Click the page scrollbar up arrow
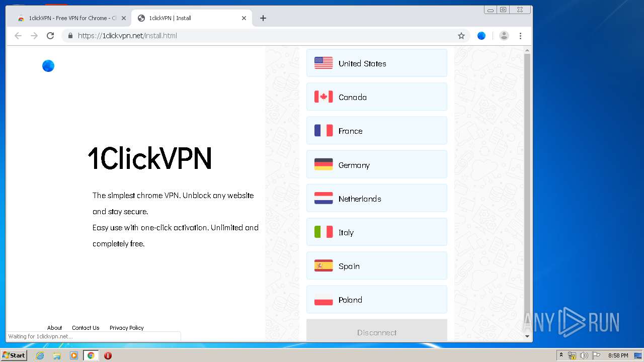The width and height of the screenshot is (644, 362). (527, 50)
